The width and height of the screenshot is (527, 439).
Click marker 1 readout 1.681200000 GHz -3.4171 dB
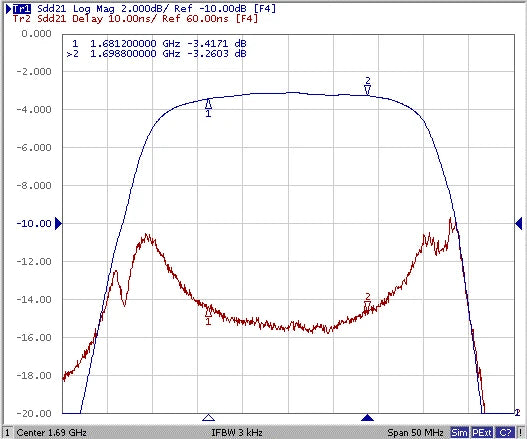pyautogui.click(x=159, y=44)
